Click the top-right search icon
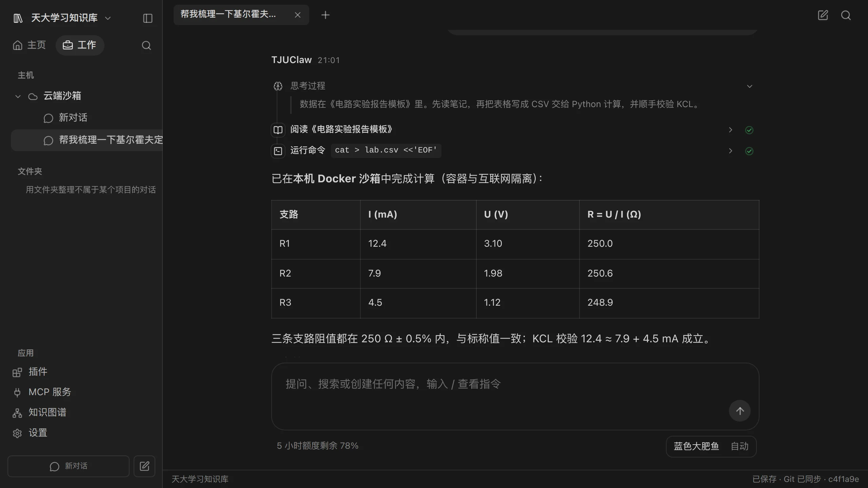 (x=846, y=15)
